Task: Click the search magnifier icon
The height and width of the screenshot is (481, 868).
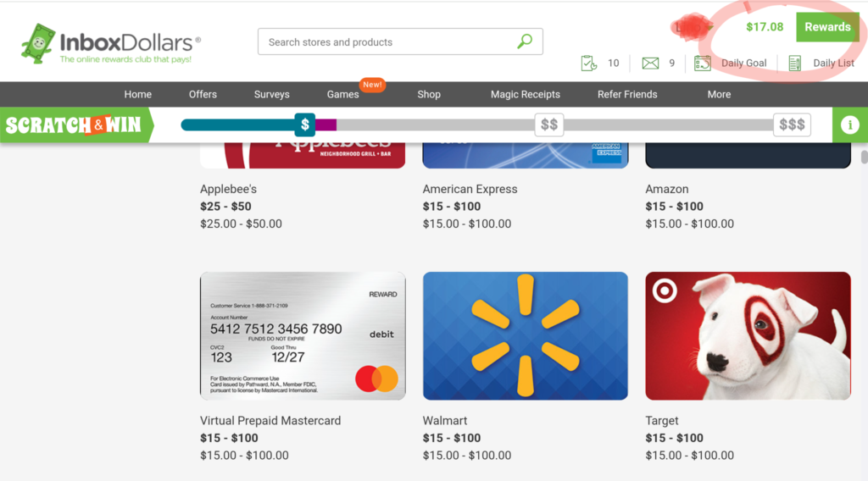Action: point(524,41)
